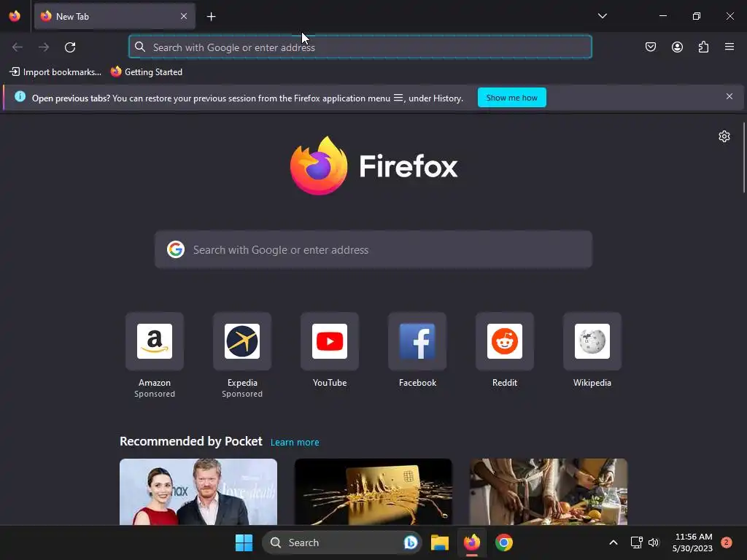Open new tab personalize gear icon
747x560 pixels.
[724, 136]
